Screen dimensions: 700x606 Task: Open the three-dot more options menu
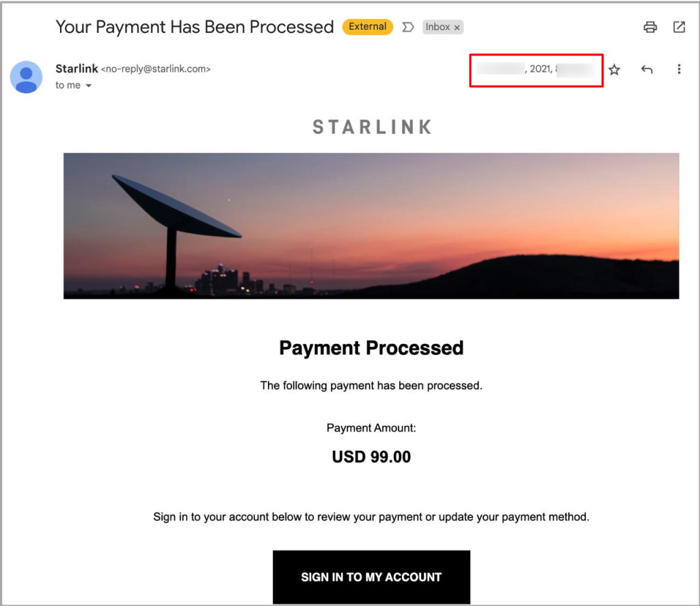pos(679,69)
